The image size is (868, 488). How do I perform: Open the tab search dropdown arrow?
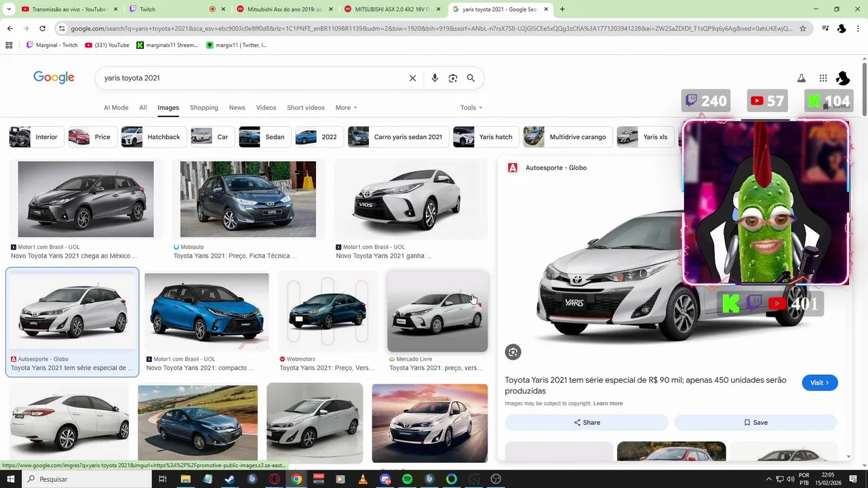(x=8, y=9)
